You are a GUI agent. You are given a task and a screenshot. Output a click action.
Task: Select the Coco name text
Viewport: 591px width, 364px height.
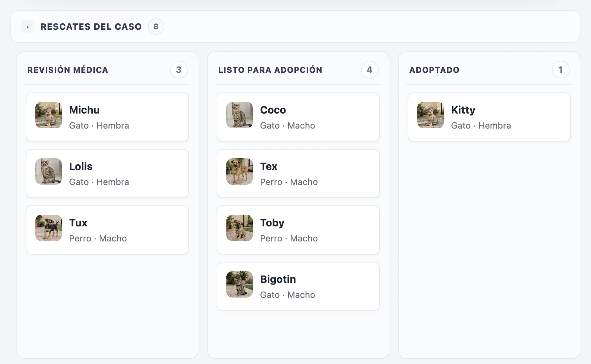273,110
